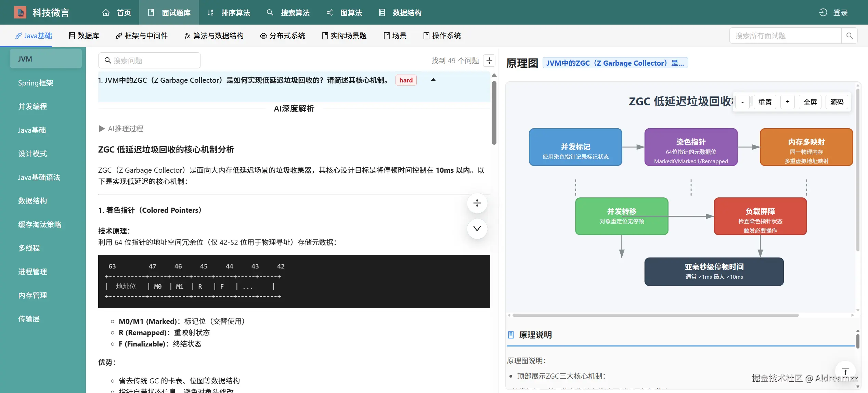This screenshot has height=393, width=868.
Task: Open 图算法 in top navigation
Action: (x=344, y=13)
